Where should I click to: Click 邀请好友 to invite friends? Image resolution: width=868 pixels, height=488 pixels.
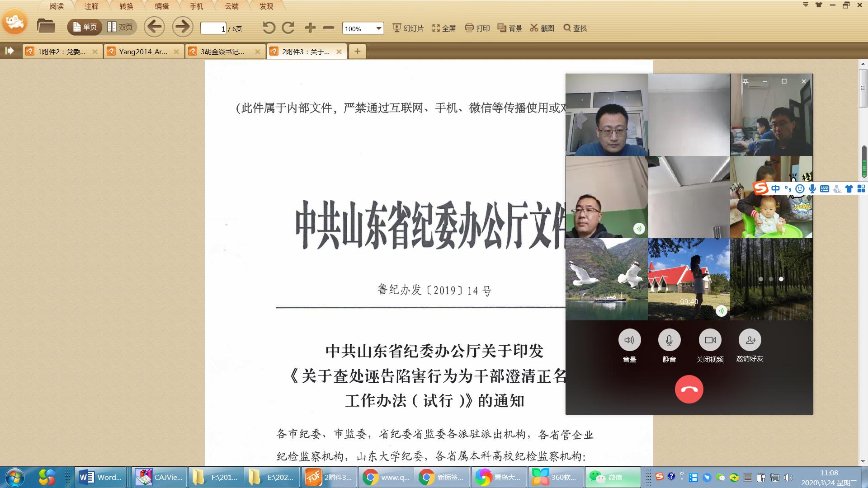tap(750, 341)
